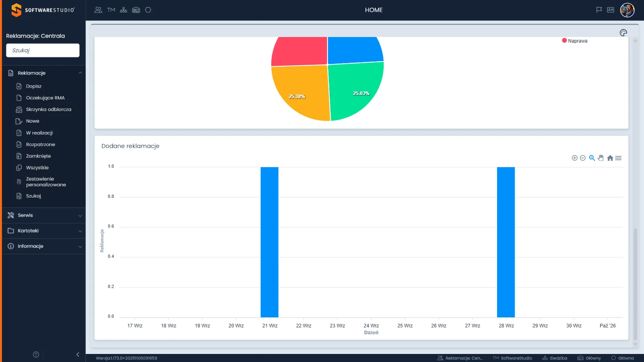
Task: Click the Dopisz link in sidebar
Action: (x=33, y=86)
